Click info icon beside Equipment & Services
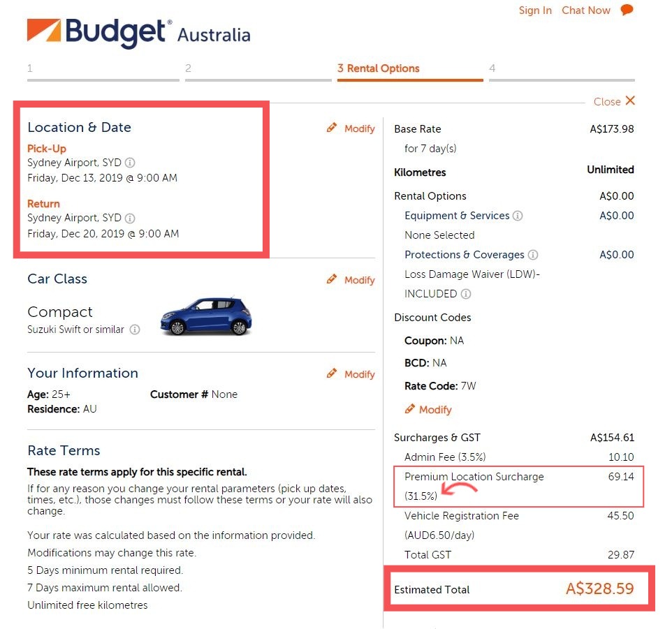 [518, 216]
